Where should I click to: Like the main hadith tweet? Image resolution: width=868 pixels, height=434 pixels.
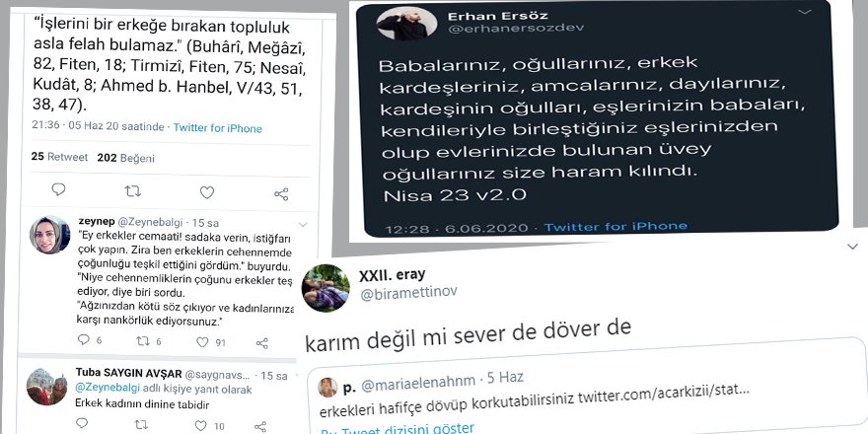(x=207, y=192)
